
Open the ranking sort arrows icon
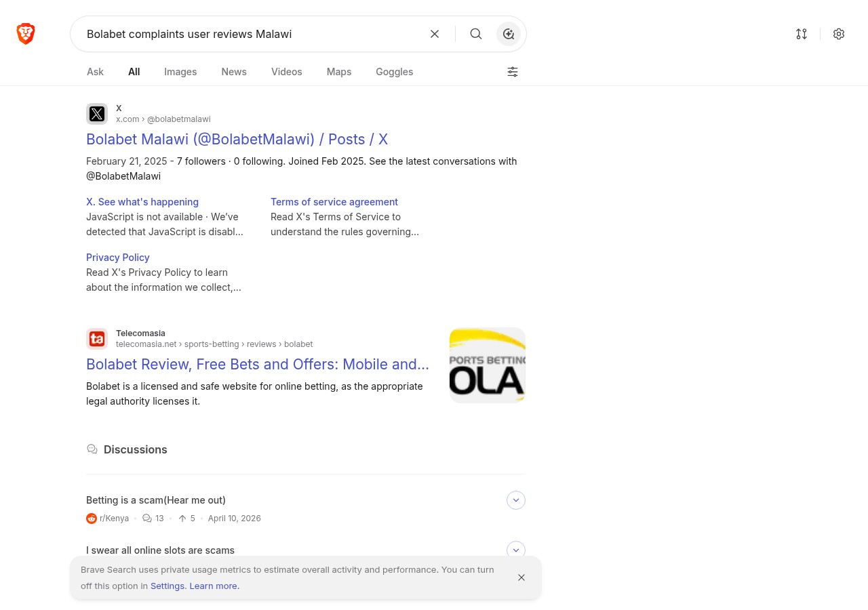[x=802, y=34]
